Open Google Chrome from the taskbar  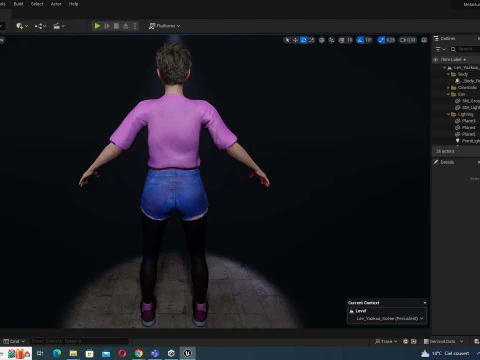pyautogui.click(x=139, y=353)
